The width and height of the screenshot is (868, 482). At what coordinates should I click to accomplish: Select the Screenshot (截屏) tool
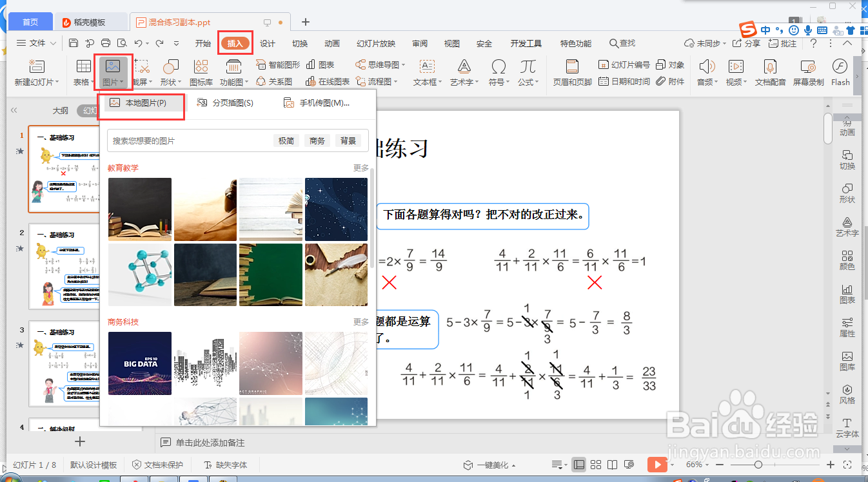(142, 72)
